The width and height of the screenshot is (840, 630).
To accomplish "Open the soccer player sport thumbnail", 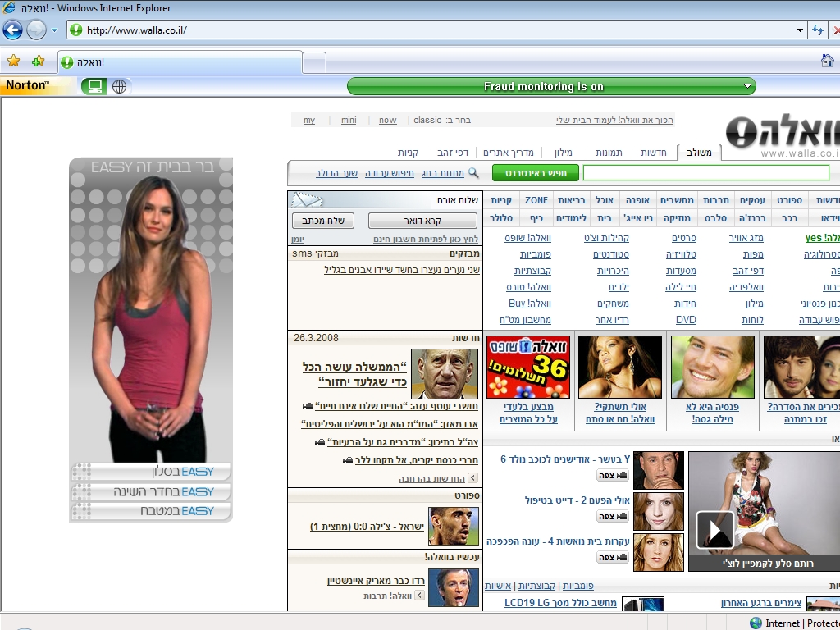I will (453, 526).
